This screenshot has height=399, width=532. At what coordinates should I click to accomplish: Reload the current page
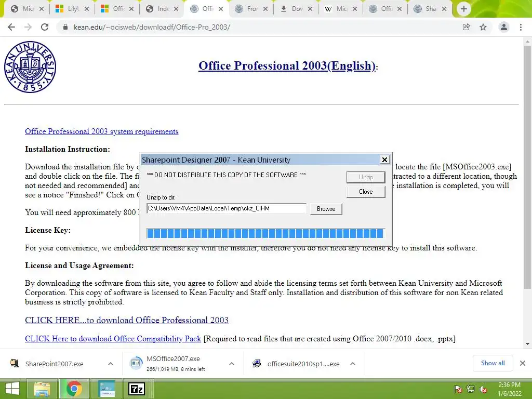click(x=45, y=27)
